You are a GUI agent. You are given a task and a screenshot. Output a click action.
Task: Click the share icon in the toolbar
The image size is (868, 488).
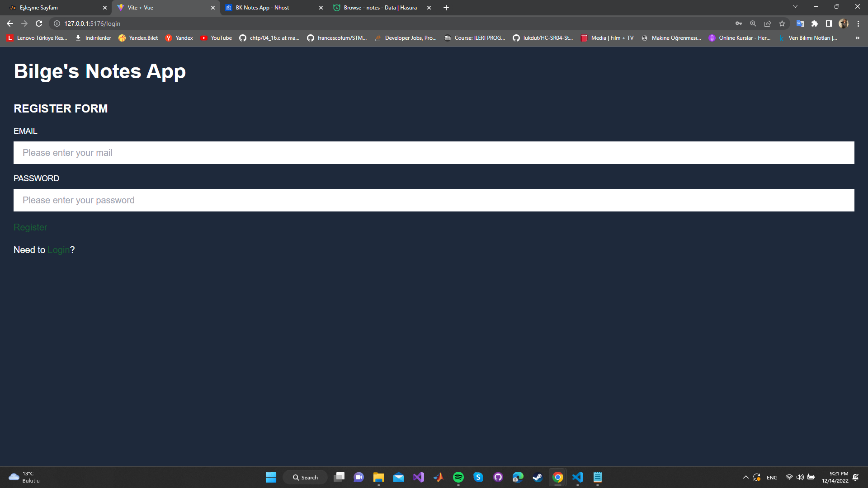pos(767,23)
